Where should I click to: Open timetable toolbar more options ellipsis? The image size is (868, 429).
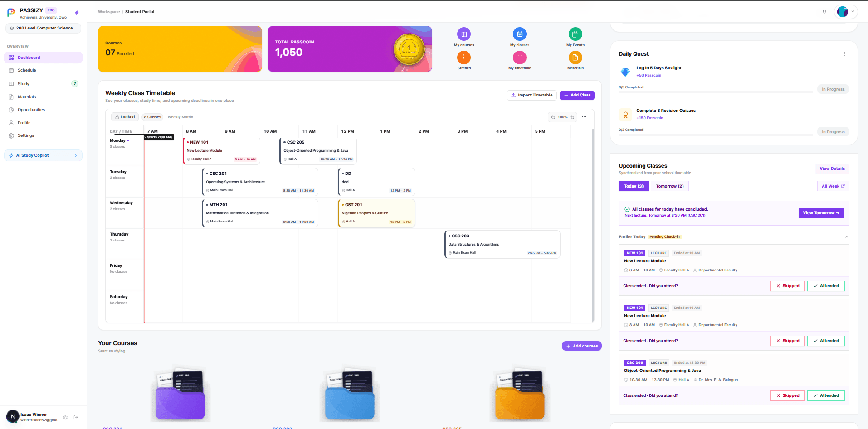click(x=584, y=117)
